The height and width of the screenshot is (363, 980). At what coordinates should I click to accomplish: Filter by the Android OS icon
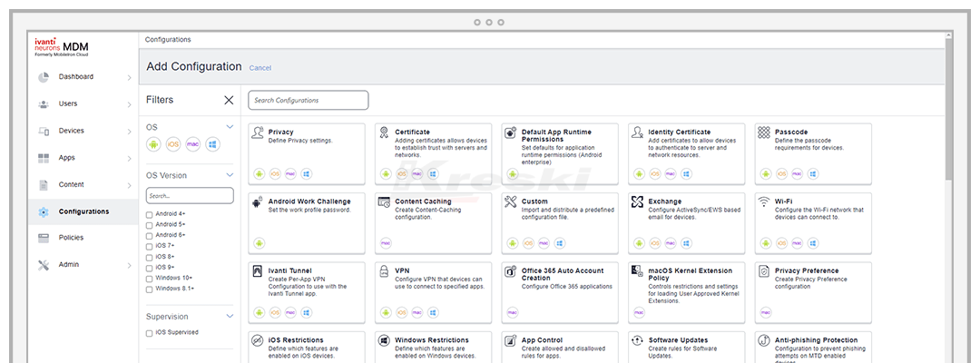153,144
